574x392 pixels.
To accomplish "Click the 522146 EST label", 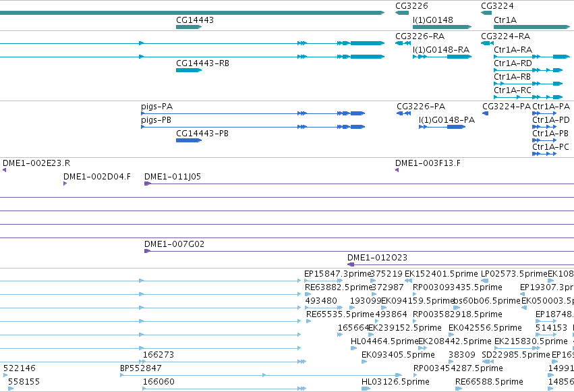I will click(x=20, y=368).
